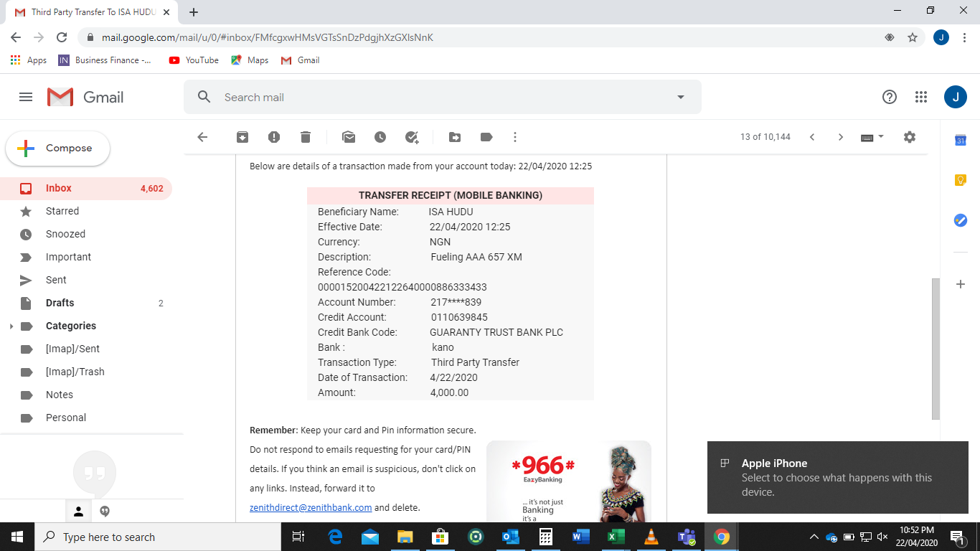Open the Move to folder icon
This screenshot has height=551, width=980.
(x=455, y=137)
